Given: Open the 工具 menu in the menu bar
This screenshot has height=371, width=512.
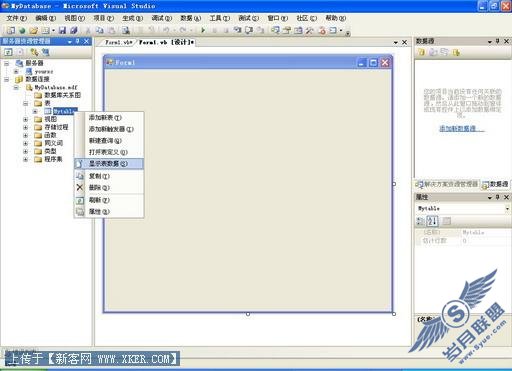Looking at the screenshot, I should (x=219, y=18).
